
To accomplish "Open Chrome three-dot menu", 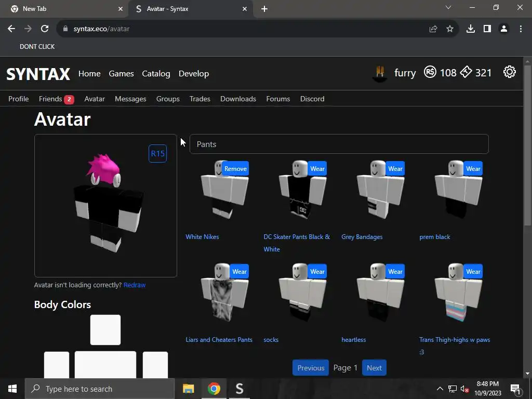I will [x=521, y=29].
